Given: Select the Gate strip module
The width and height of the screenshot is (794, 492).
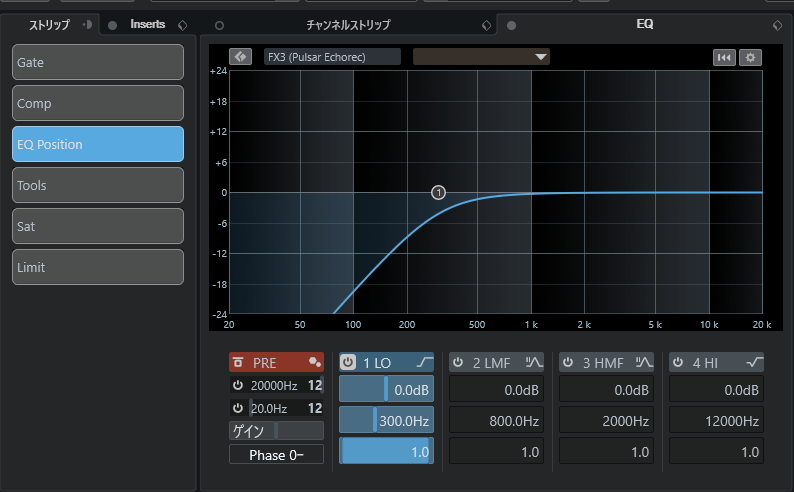Looking at the screenshot, I should point(98,62).
